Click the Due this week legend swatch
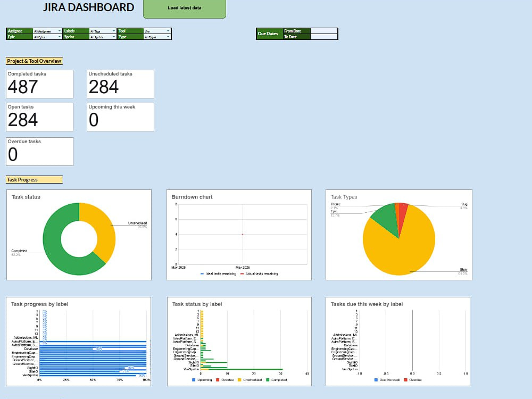 [x=376, y=380]
